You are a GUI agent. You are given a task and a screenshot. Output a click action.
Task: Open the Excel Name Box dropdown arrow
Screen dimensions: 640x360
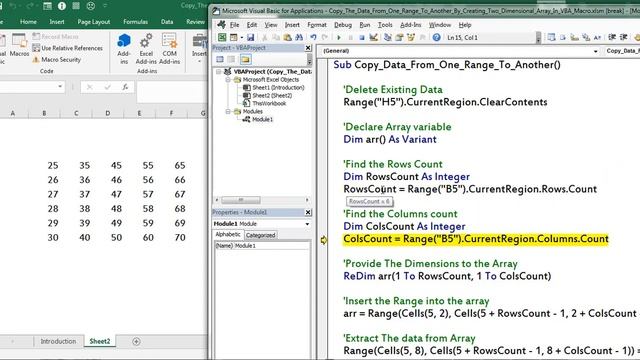tap(60, 87)
